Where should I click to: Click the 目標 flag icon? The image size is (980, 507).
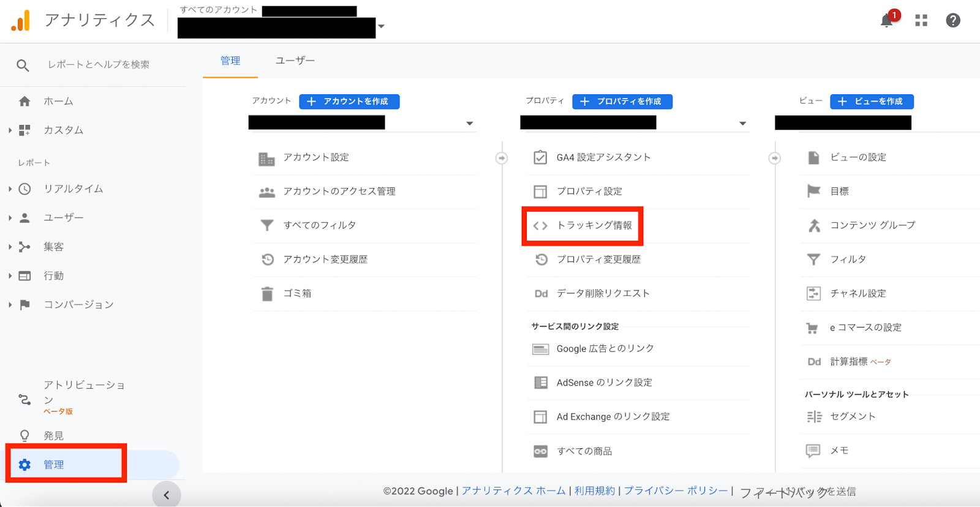pos(813,191)
